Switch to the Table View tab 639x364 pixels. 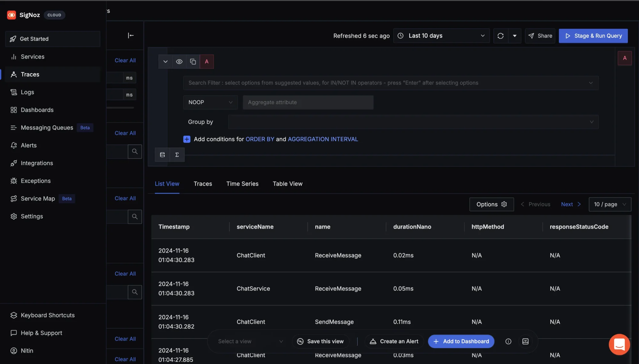288,183
